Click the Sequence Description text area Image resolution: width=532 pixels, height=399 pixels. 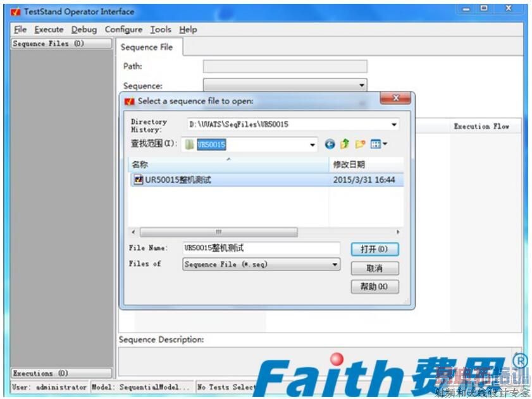coord(319,362)
